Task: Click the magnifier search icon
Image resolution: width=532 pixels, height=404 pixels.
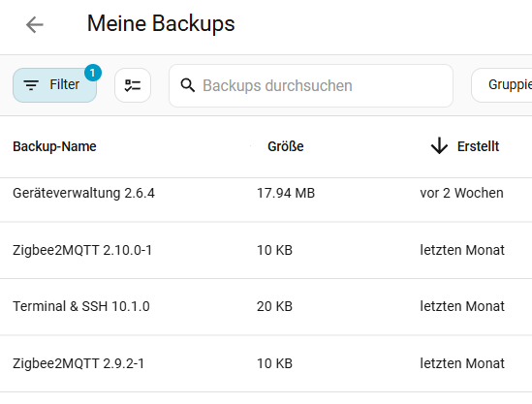Action: [x=188, y=85]
